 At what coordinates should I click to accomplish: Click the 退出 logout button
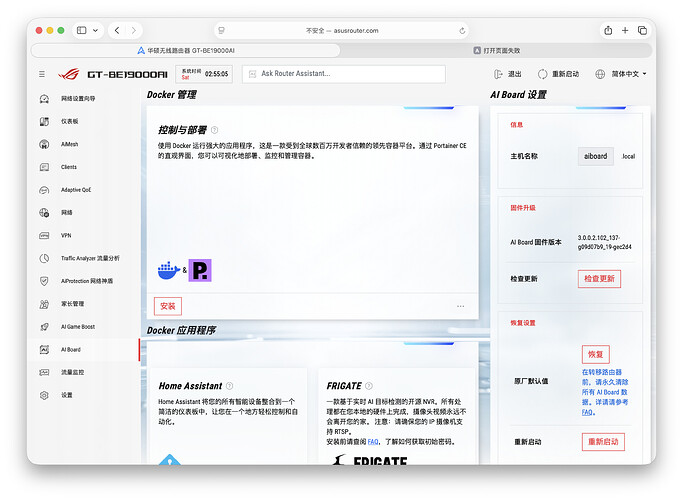coord(508,74)
